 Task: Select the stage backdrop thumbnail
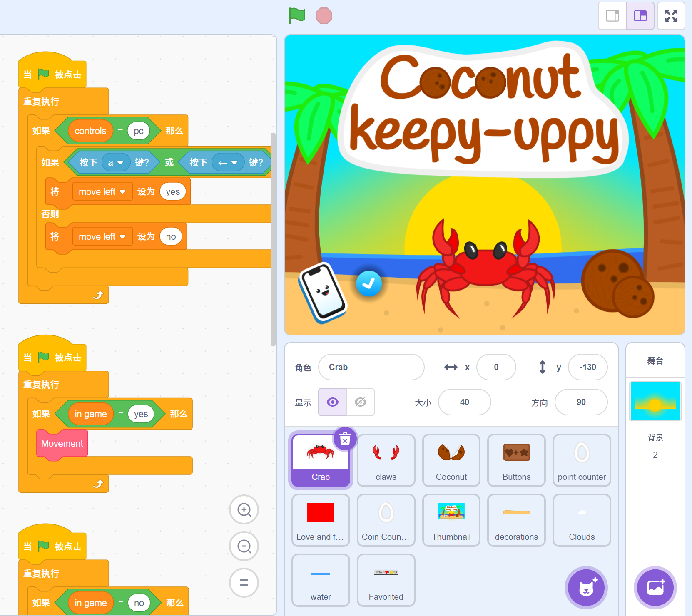pyautogui.click(x=655, y=401)
